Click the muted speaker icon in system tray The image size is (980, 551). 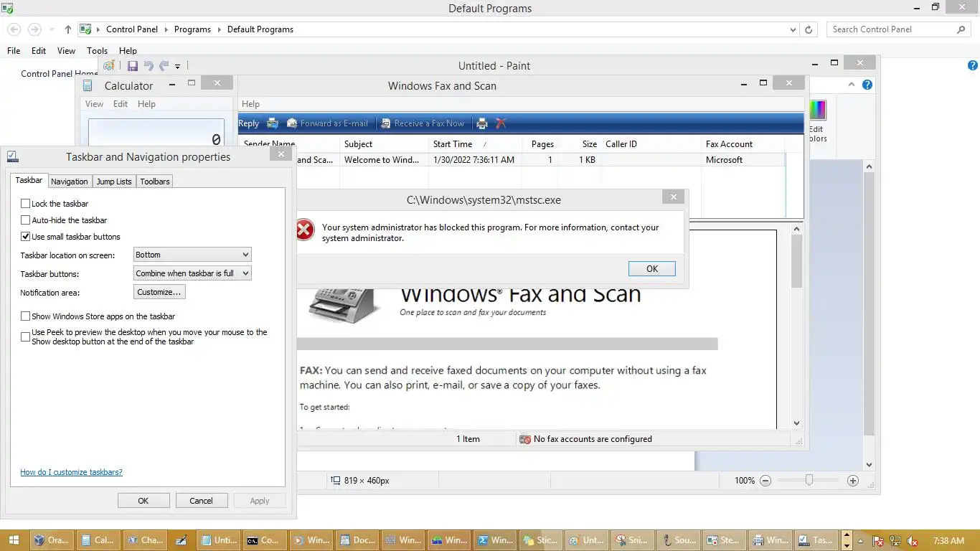click(x=913, y=541)
